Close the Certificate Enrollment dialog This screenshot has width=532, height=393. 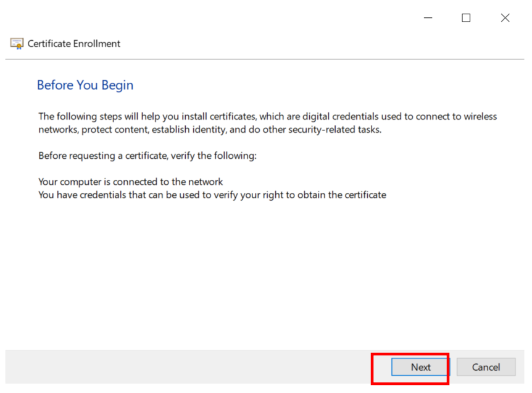pos(505,18)
